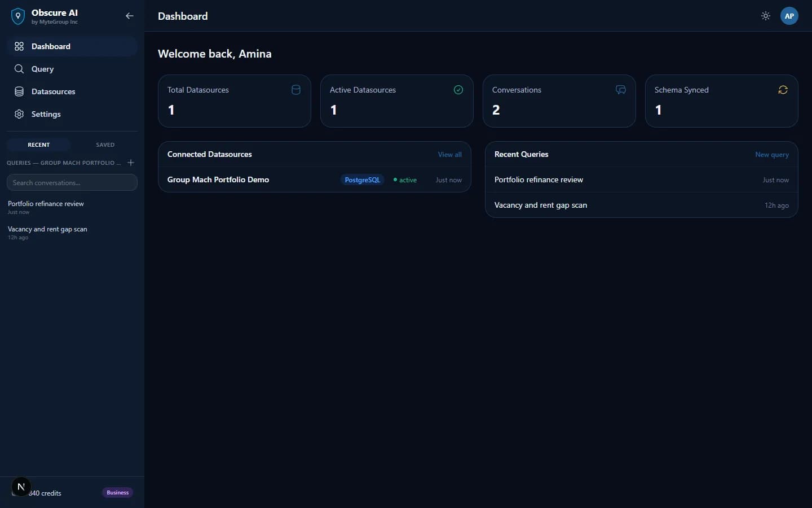Open Vacancy and rent gap scan in sidebar

72,233
